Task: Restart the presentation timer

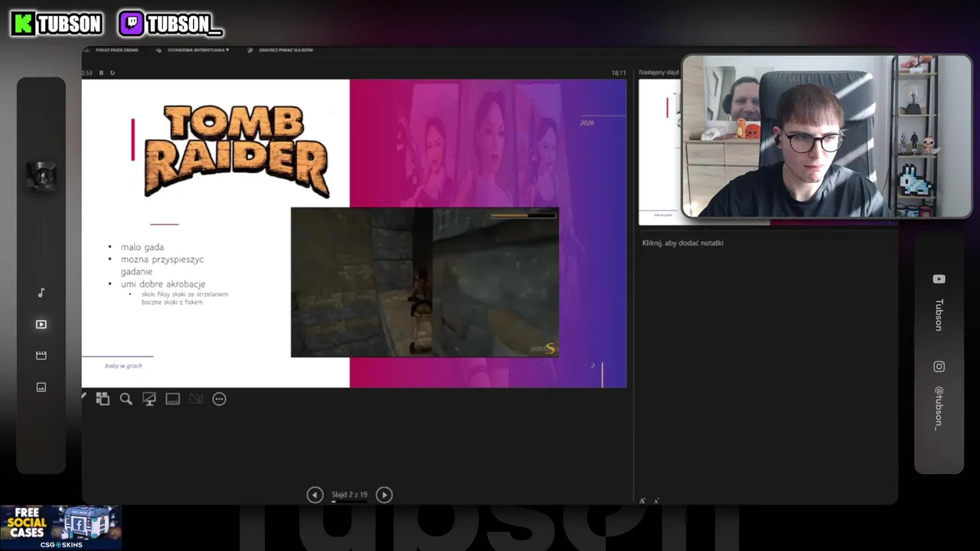Action: [113, 73]
